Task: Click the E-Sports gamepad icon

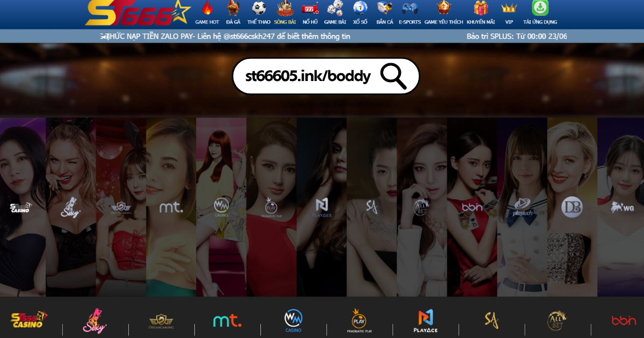Action: 410,9
